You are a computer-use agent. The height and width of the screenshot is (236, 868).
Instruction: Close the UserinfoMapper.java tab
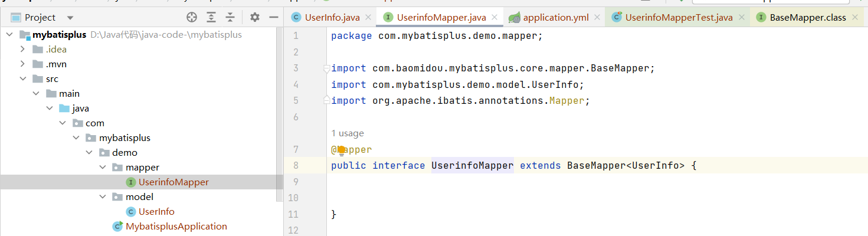(x=494, y=18)
